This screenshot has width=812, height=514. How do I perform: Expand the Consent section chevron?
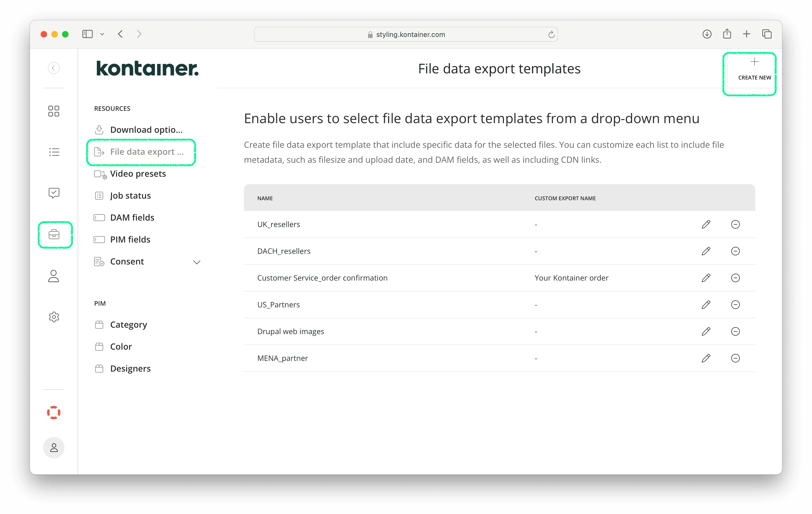pos(197,262)
